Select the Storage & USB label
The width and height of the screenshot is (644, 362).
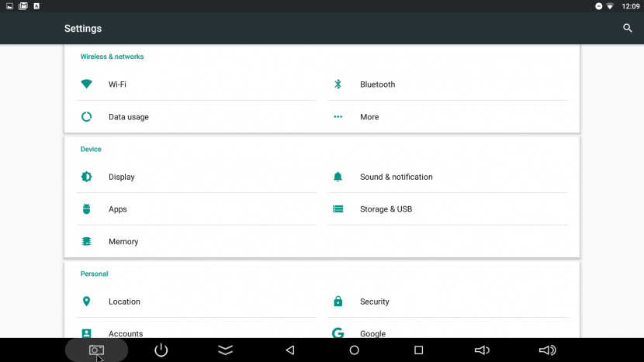386,209
